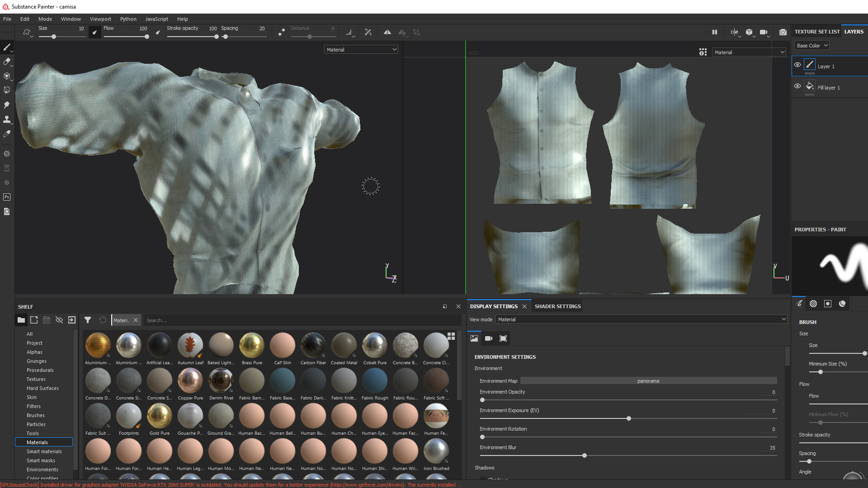Undock the Shelf panel
Image resolution: width=868 pixels, height=488 pixels.
pos(445,306)
